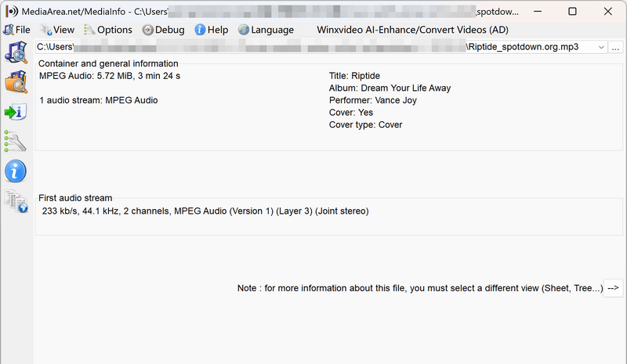Click the '-->' button to change view
Screen dimensions: 627x364
613,288
